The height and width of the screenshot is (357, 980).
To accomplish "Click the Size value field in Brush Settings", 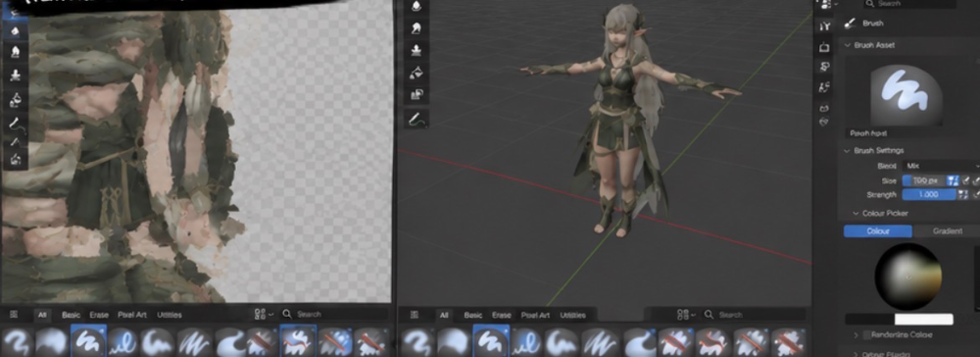I will (x=924, y=180).
